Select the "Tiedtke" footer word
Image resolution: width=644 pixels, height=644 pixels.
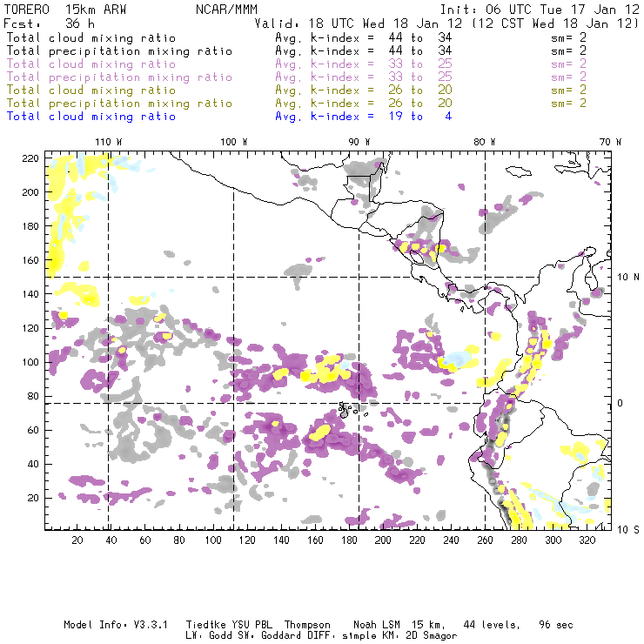206,625
